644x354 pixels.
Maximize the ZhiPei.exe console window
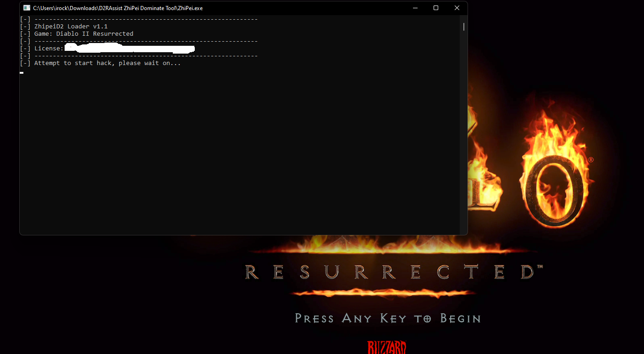(436, 8)
